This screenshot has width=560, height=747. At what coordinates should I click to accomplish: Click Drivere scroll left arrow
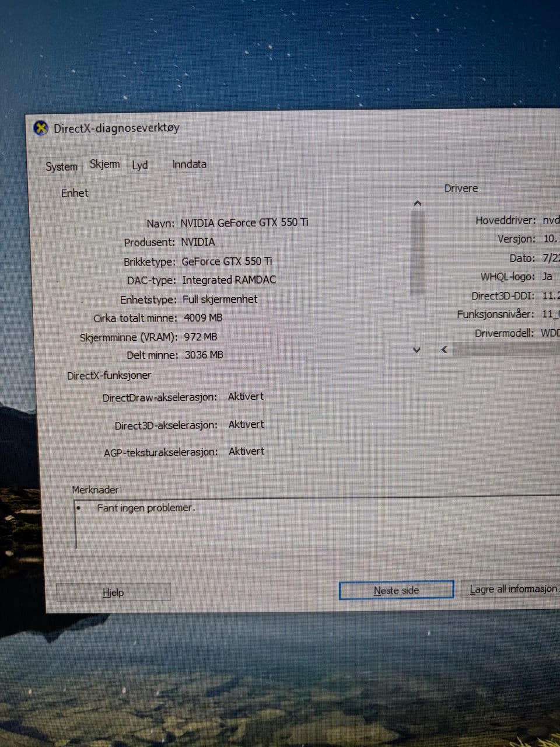pos(444,349)
